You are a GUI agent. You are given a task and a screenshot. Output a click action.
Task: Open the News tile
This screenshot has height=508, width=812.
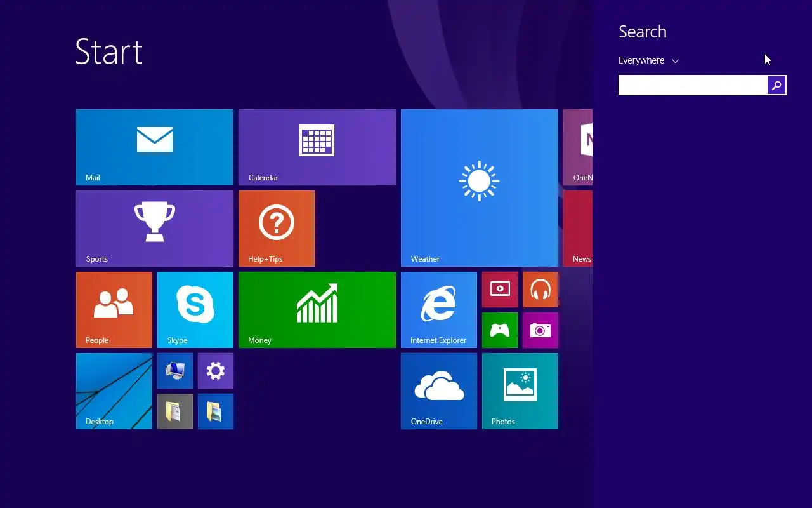[x=578, y=229]
